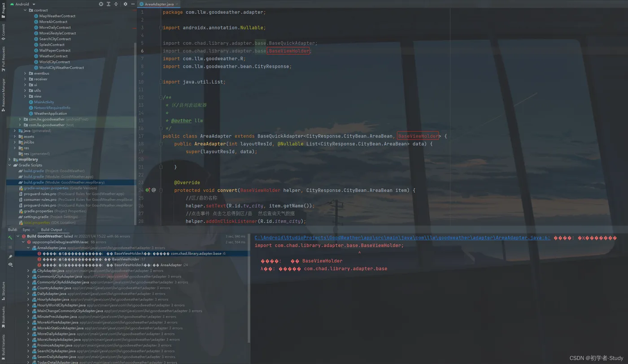Screen dimensions: 628x364
Task: Open the Structure tool window stripe
Action: pyautogui.click(x=4, y=290)
